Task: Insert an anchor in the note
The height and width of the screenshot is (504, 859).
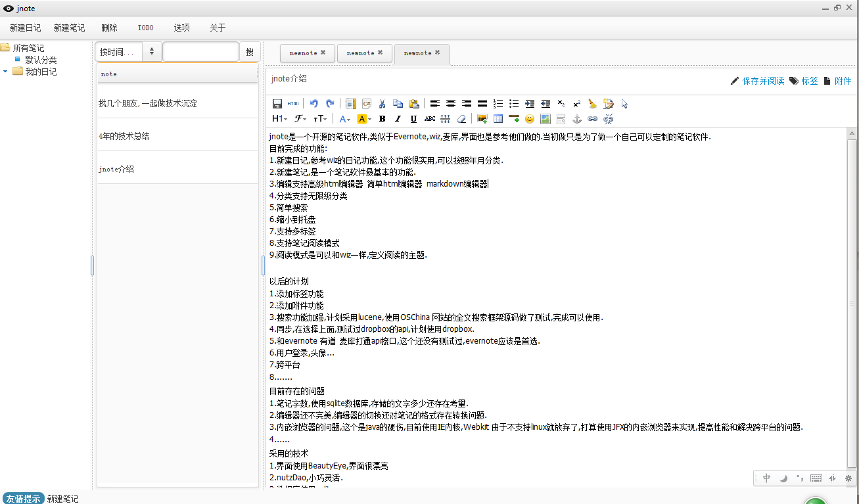Action: click(576, 119)
